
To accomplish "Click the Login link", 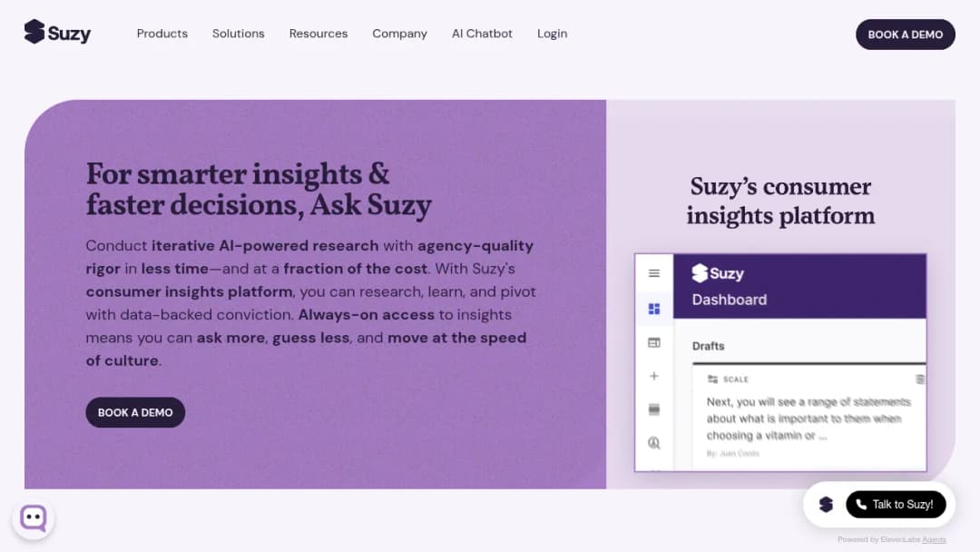I will coord(552,34).
